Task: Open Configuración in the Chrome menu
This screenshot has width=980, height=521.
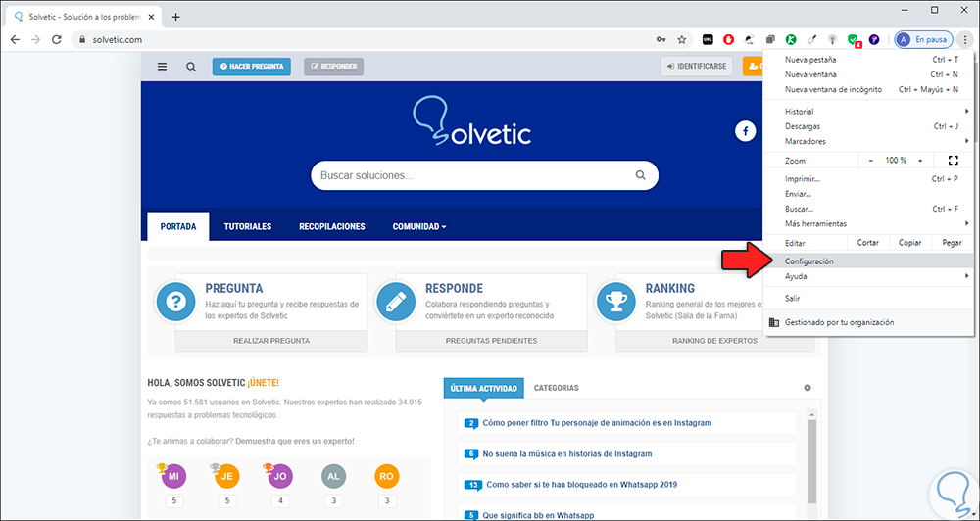Action: click(868, 261)
